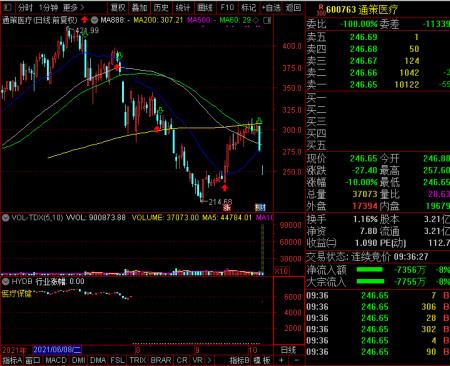Select the 叠加 overlay button
The width and height of the screenshot is (450, 366).
[x=139, y=7]
